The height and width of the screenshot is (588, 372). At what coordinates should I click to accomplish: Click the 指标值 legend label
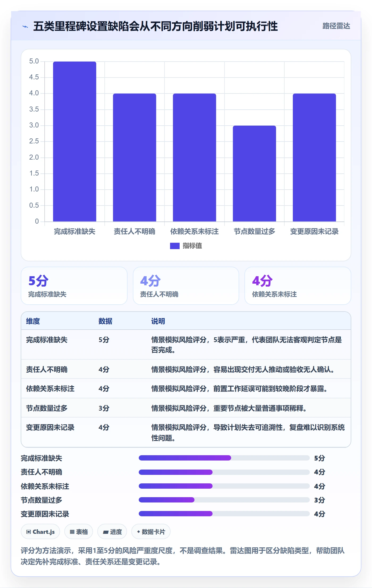click(192, 246)
